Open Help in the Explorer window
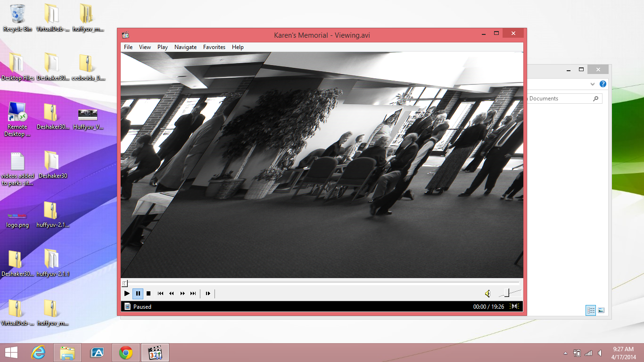 pos(603,84)
